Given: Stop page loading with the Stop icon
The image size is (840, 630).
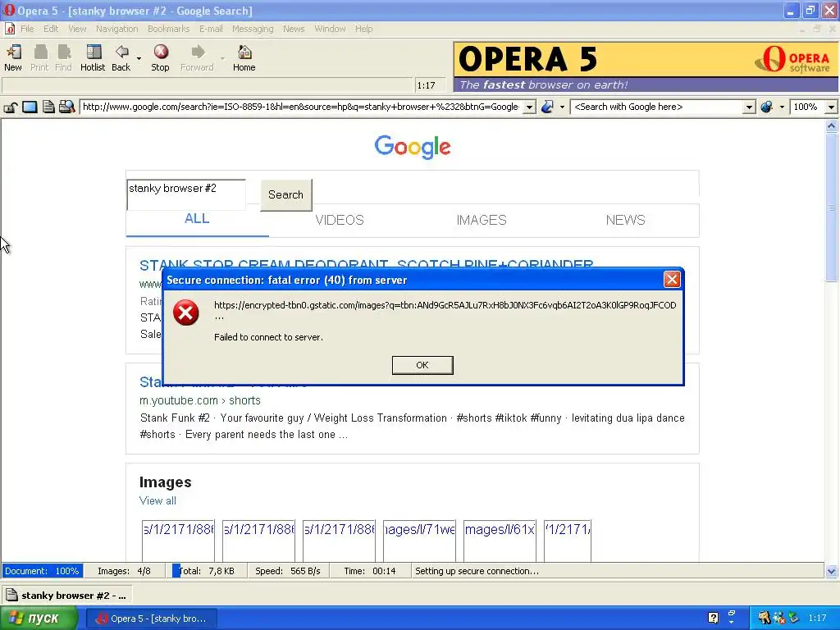Looking at the screenshot, I should coord(161,52).
